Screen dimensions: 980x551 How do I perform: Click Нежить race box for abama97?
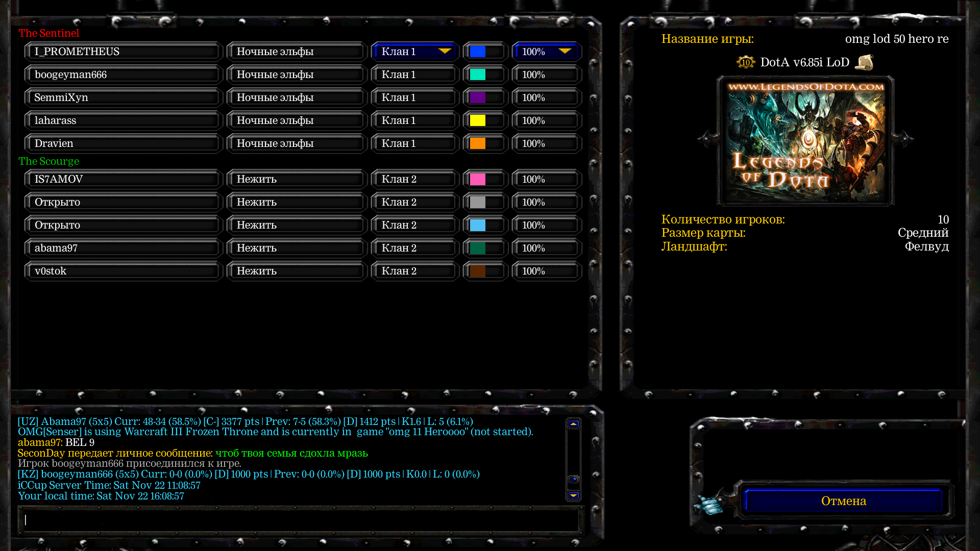pyautogui.click(x=297, y=248)
